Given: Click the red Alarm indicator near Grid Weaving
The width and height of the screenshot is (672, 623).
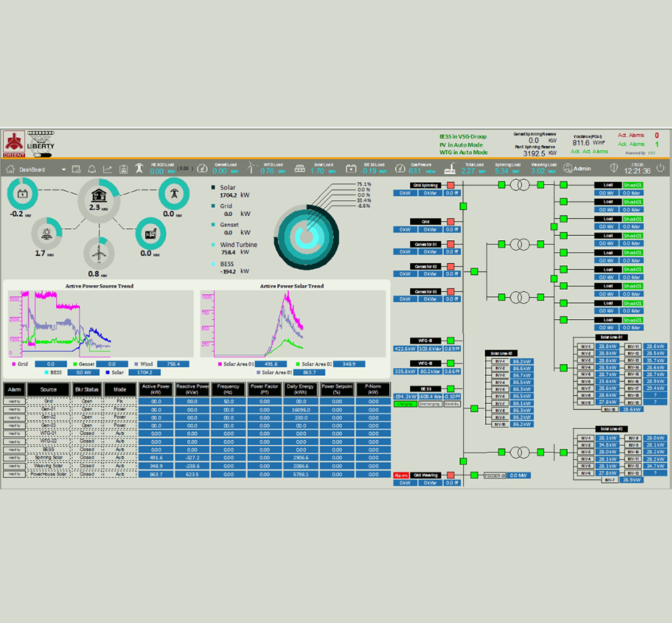Looking at the screenshot, I should click(402, 475).
